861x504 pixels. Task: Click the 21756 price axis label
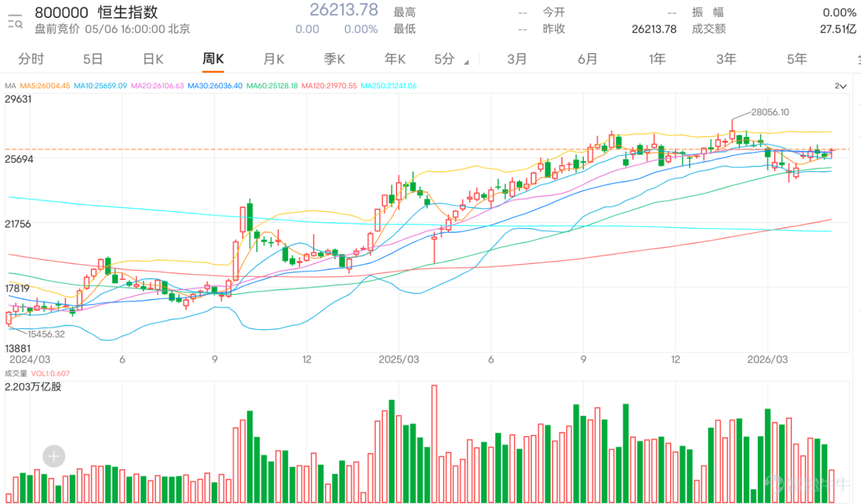pos(18,224)
